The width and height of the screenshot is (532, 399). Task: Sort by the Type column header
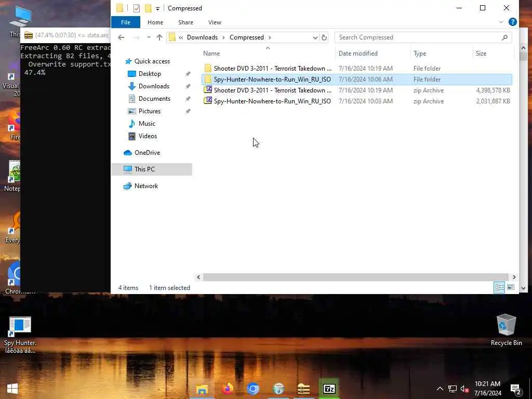coord(420,54)
